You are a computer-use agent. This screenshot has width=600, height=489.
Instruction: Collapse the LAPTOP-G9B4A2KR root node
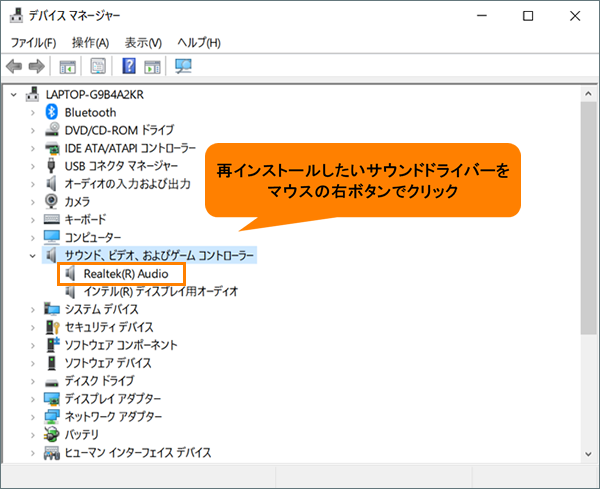(x=14, y=95)
